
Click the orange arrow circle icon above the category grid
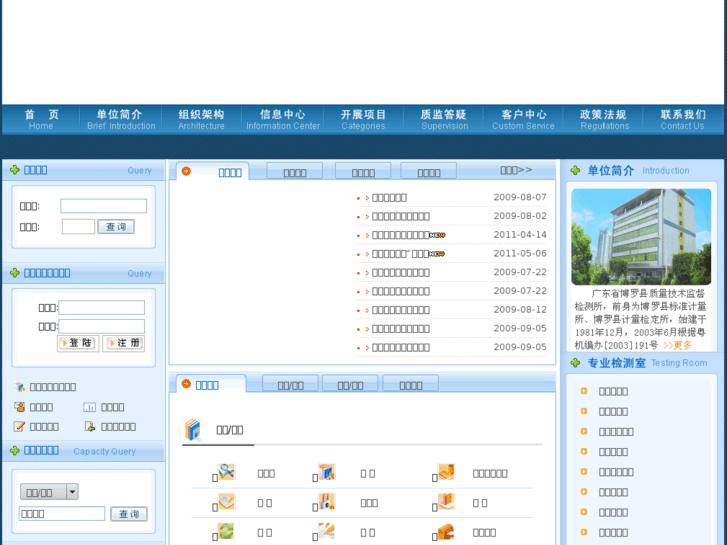(186, 384)
